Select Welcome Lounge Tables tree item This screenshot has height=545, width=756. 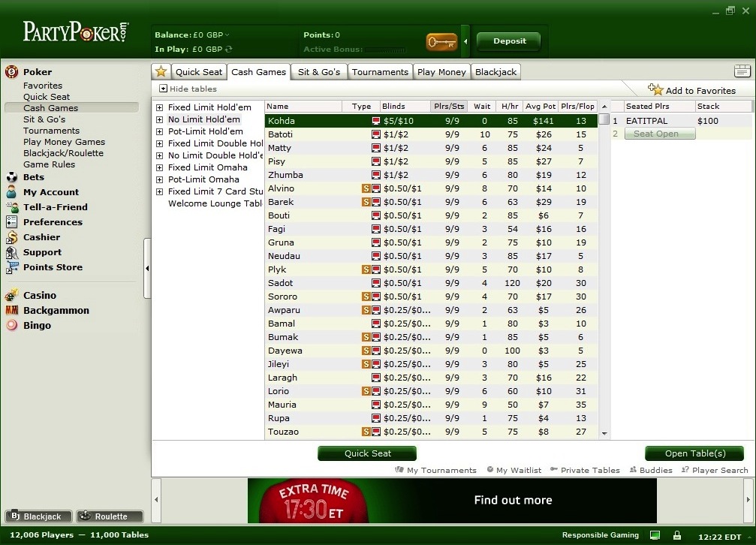[x=215, y=203]
